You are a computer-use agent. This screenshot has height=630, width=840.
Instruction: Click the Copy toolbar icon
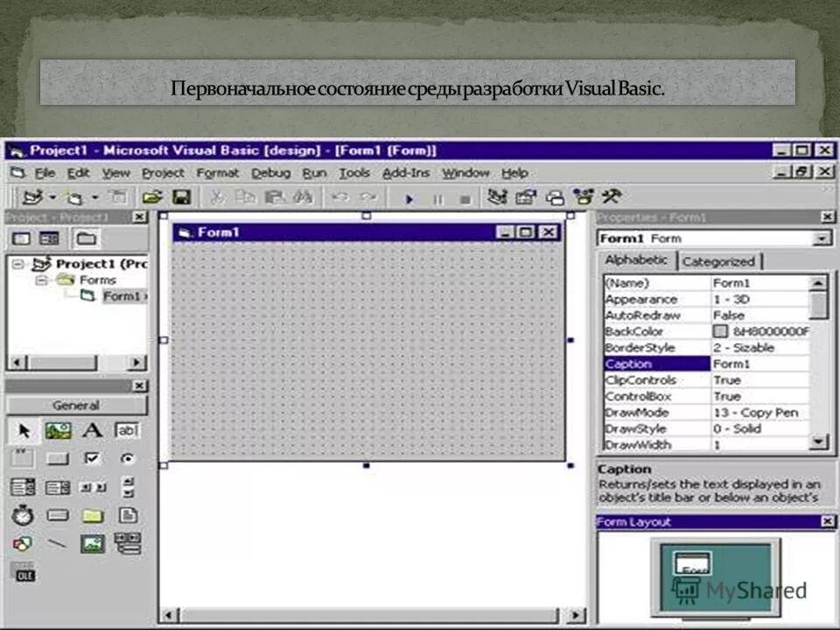tap(245, 197)
